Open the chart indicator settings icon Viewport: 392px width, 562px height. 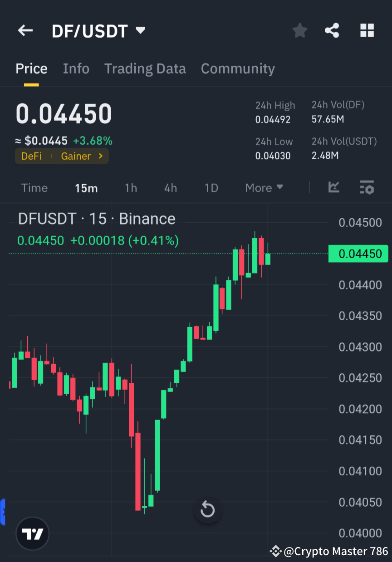pos(367,187)
